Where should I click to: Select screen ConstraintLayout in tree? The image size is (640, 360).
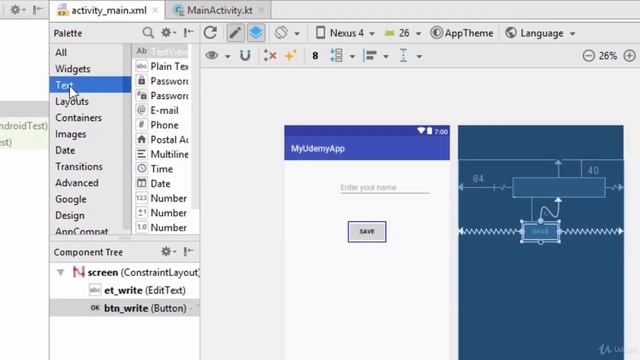click(x=136, y=272)
